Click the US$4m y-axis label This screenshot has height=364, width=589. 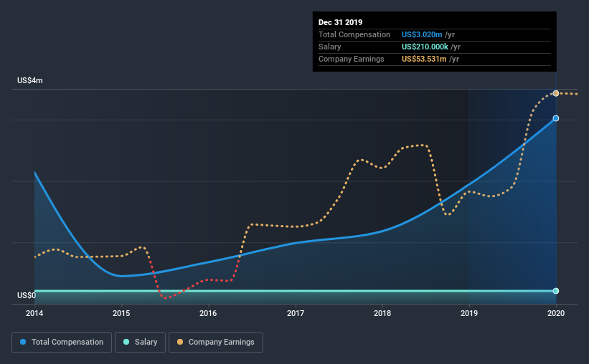pos(30,81)
